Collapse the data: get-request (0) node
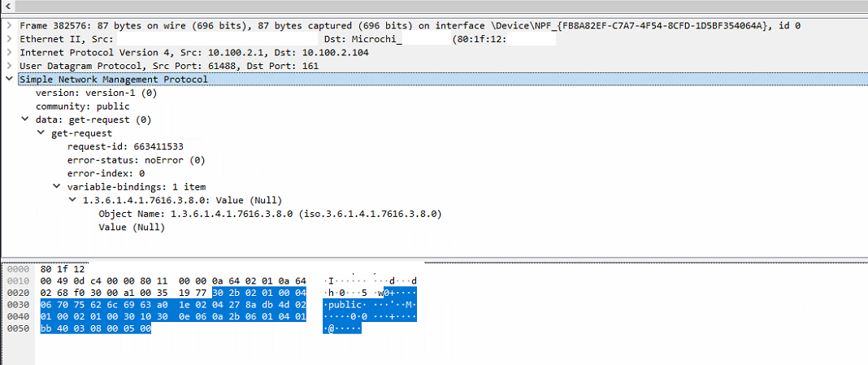The width and height of the screenshot is (868, 365). pos(25,119)
